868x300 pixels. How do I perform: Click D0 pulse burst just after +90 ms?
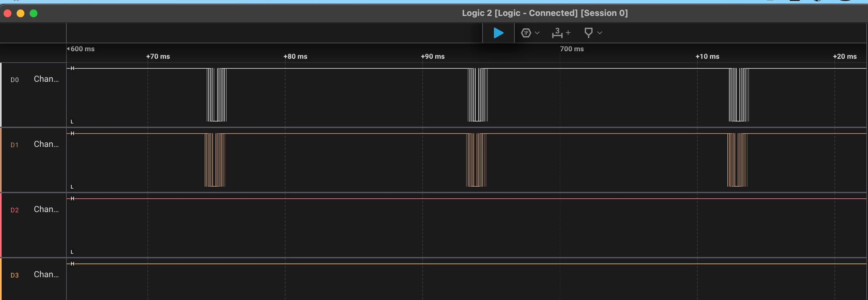[x=478, y=95]
